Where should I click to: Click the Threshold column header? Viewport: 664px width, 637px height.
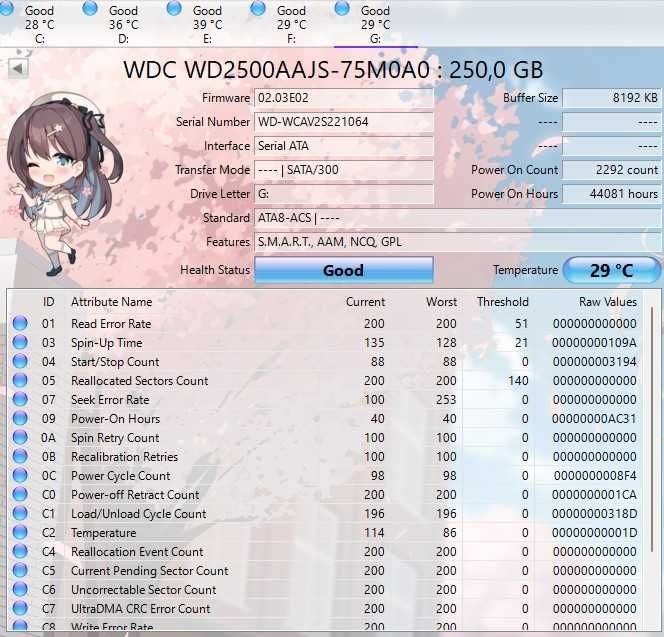pyautogui.click(x=503, y=302)
